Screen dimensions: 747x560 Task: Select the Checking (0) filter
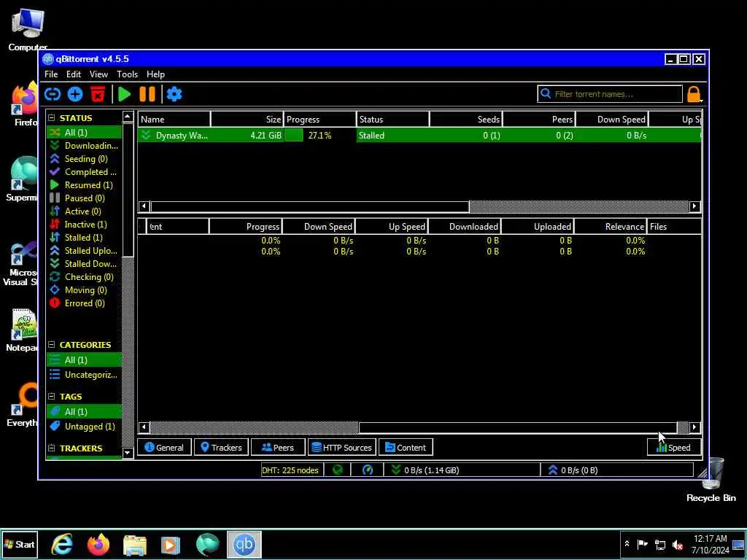click(85, 277)
